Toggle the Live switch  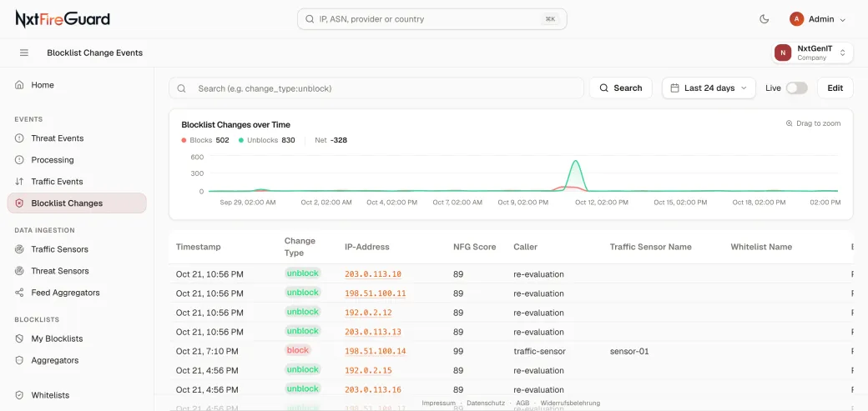[796, 88]
